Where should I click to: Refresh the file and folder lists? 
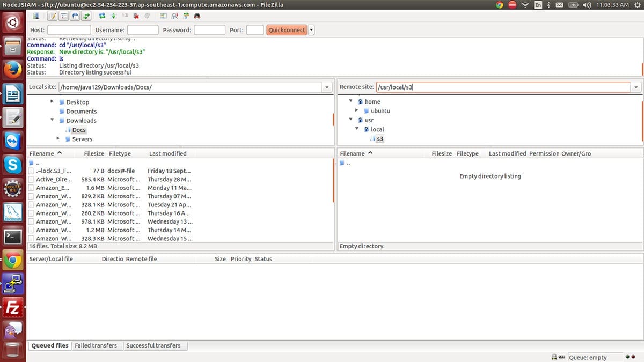[102, 16]
